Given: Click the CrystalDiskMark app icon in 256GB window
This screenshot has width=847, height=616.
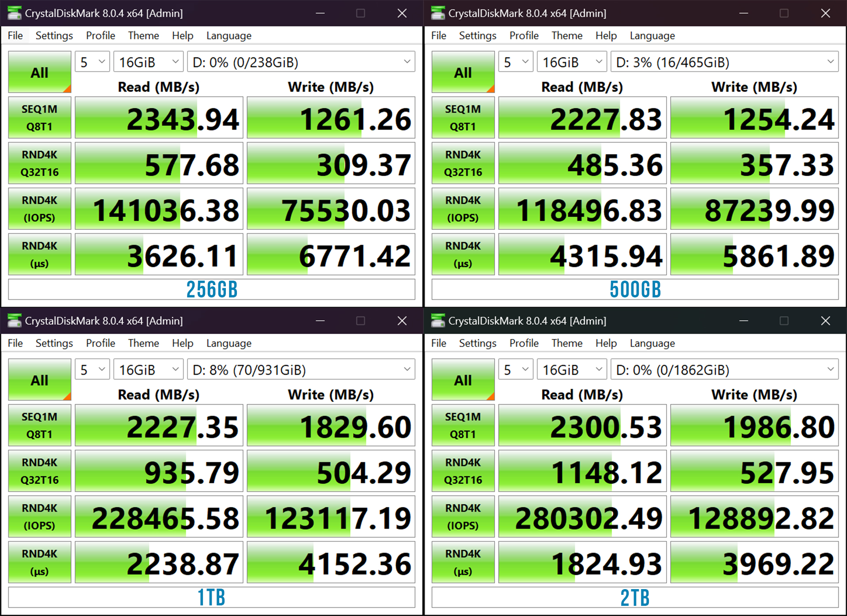Looking at the screenshot, I should point(15,13).
